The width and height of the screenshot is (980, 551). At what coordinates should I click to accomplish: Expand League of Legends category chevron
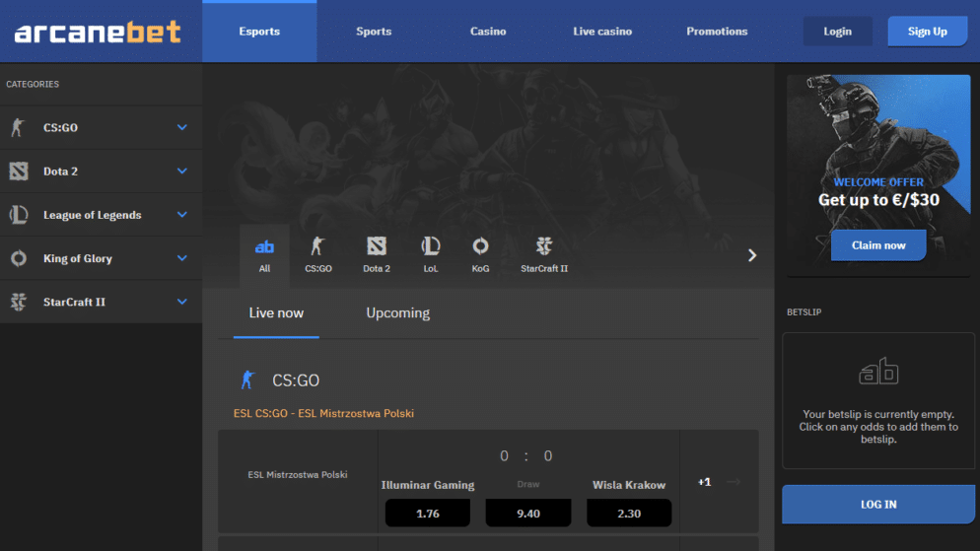(x=181, y=215)
